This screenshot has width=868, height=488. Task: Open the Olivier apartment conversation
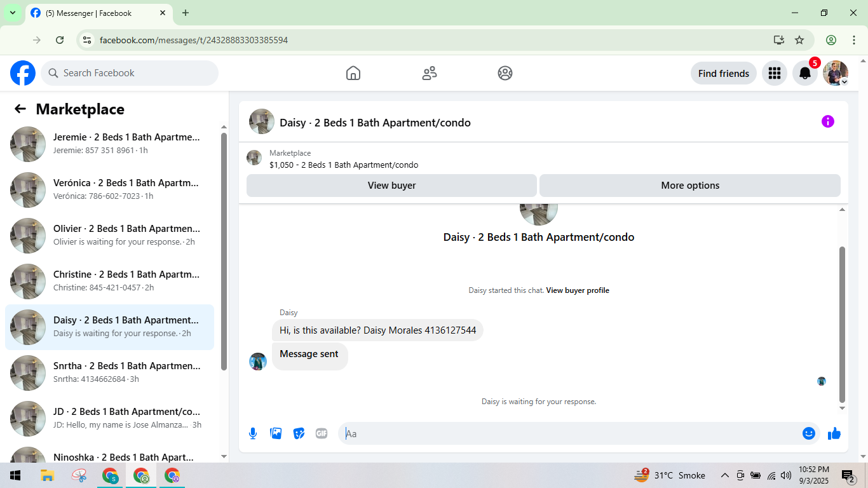[109, 236]
